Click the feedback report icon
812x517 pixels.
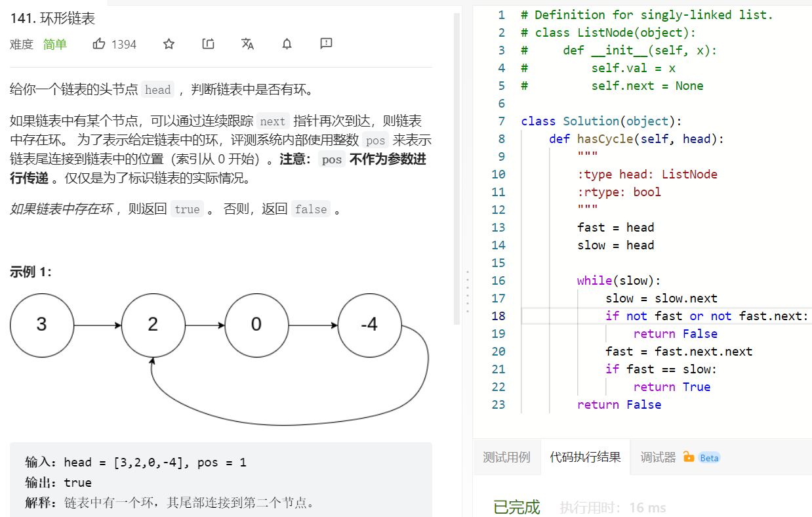pos(325,43)
